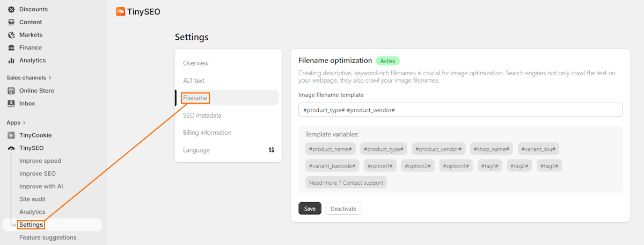This screenshot has width=644, height=245.
Task: Click Need more ? Contact support
Action: click(x=346, y=183)
